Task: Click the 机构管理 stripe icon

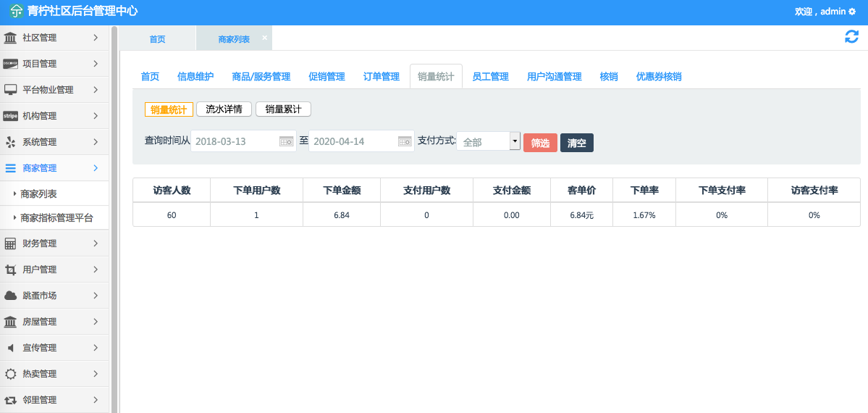Action: click(x=10, y=116)
